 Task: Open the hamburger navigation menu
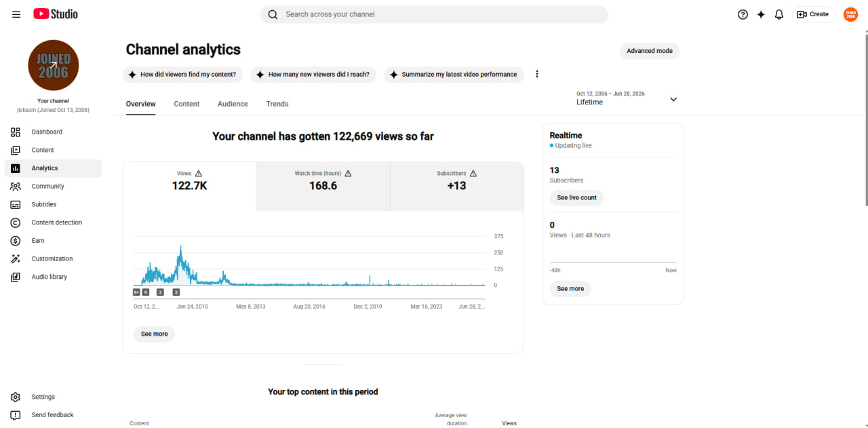16,14
